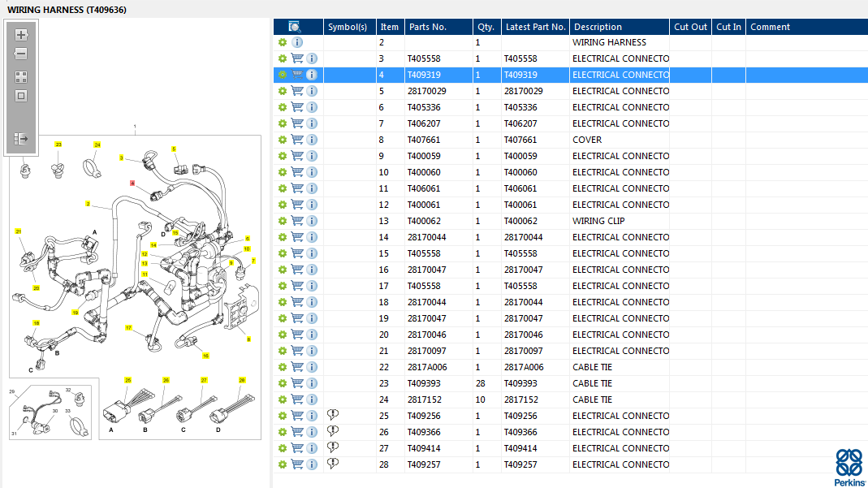Click the zoom in button on diagram toolbar

point(21,35)
